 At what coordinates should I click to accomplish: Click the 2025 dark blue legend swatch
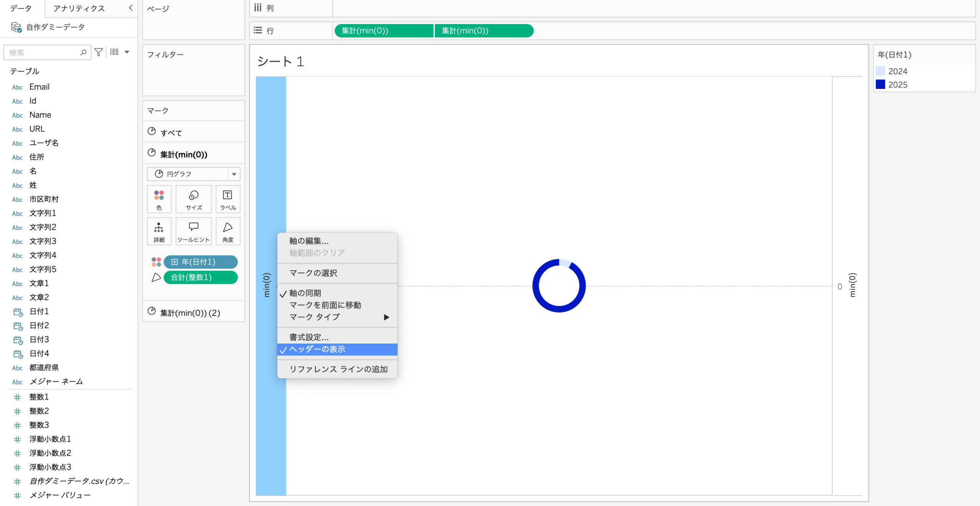[x=880, y=84]
